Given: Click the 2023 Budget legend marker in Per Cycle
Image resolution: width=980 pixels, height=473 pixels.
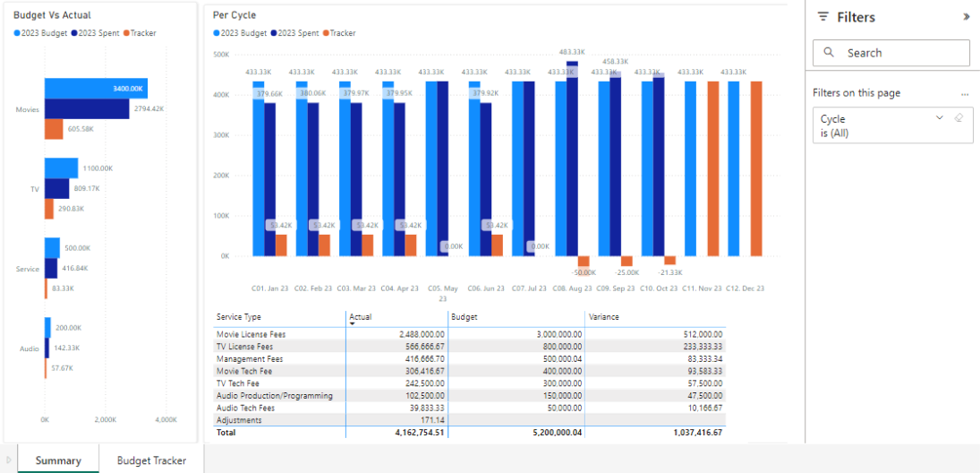Looking at the screenshot, I should [217, 33].
